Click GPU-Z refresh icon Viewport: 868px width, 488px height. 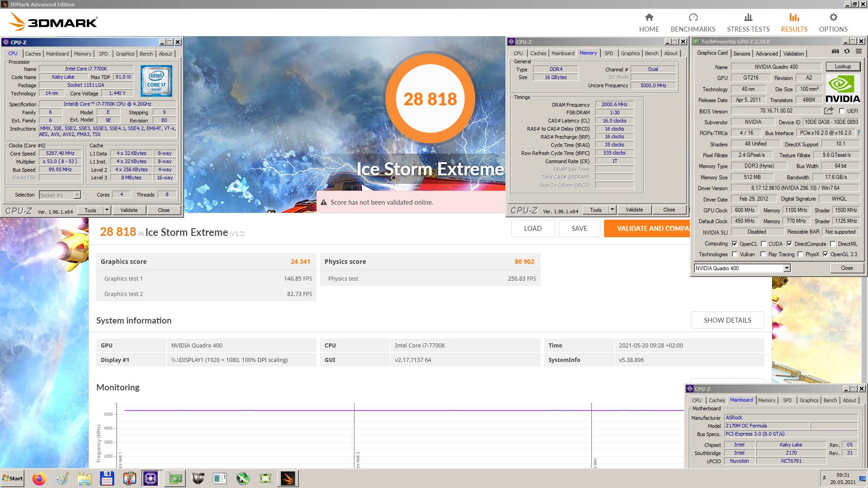[x=847, y=52]
